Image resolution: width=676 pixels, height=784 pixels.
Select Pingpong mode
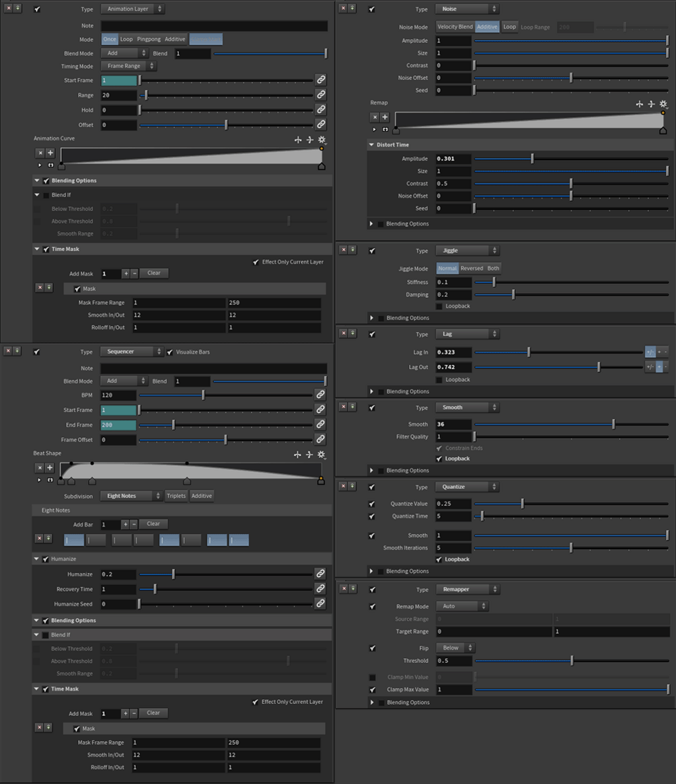149,39
